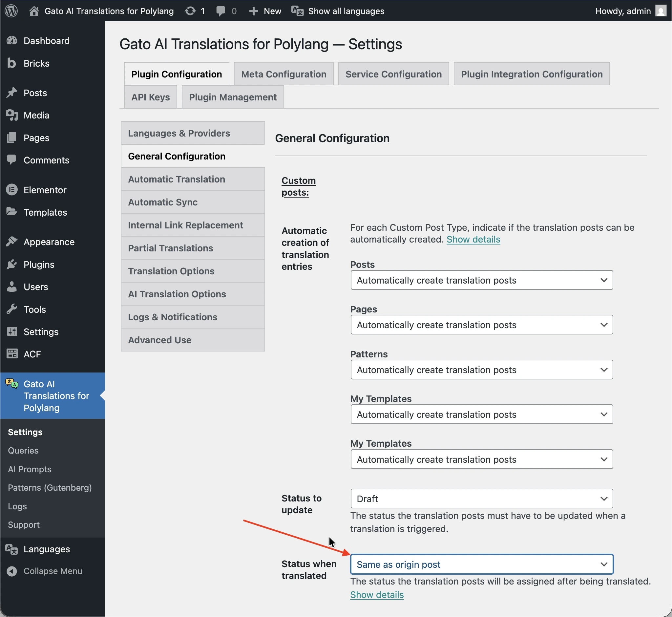Open the Gato AI Translations plugin icon
The image size is (672, 617).
click(11, 384)
